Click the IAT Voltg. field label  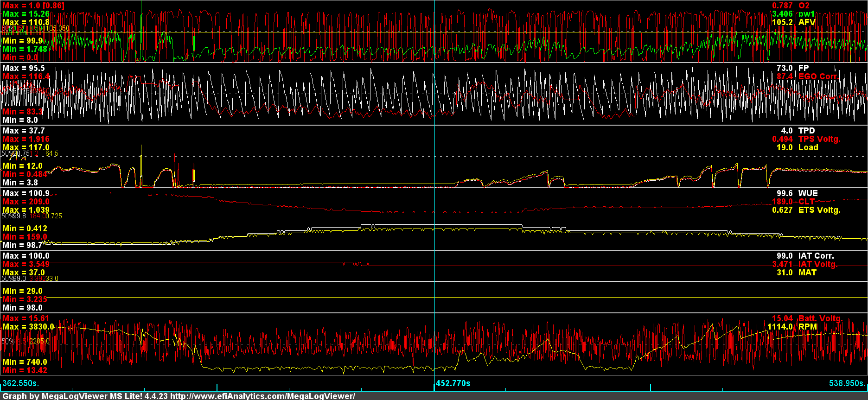[x=818, y=264]
